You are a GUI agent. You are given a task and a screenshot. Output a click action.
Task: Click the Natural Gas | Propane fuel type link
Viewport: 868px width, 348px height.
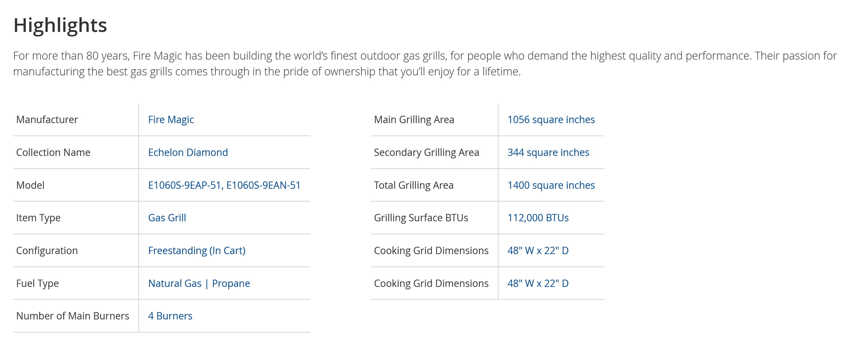coord(199,283)
